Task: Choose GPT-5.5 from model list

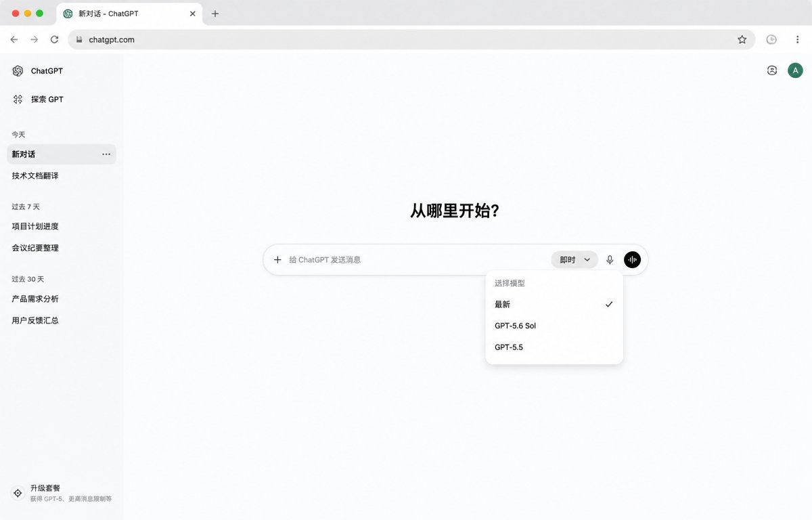Action: click(x=554, y=347)
